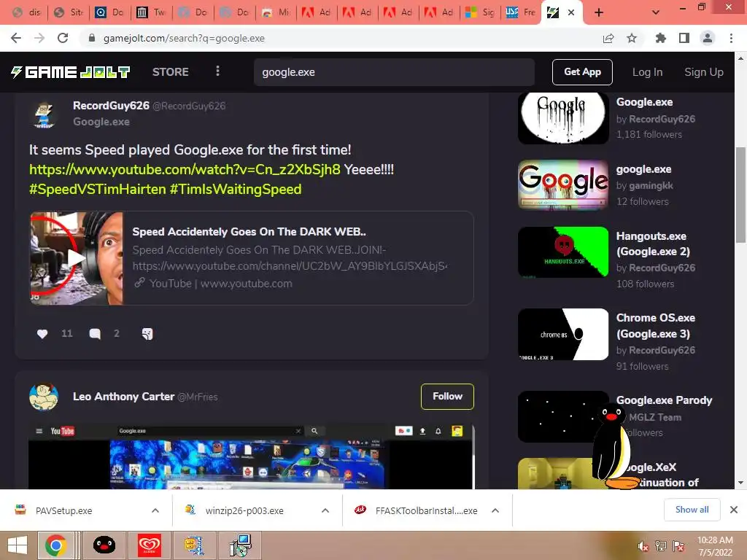
Task: Open RecordGuy626 profile avatar
Action: (x=44, y=113)
